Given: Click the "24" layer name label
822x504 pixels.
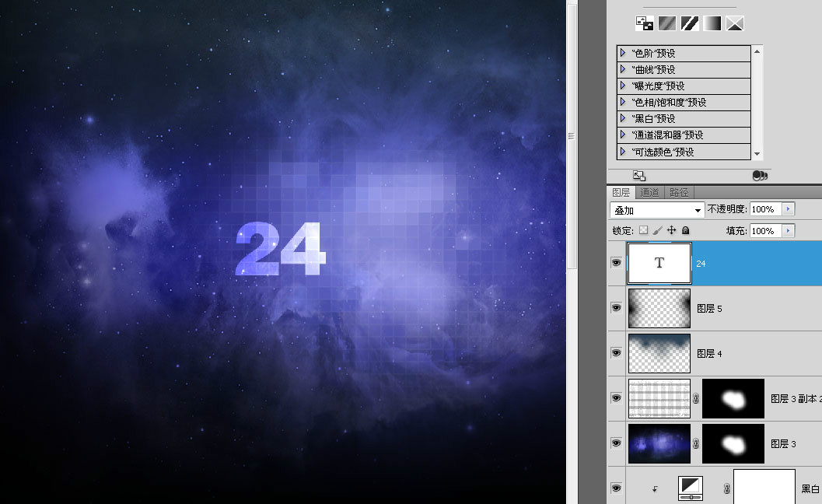Looking at the screenshot, I should (x=701, y=264).
